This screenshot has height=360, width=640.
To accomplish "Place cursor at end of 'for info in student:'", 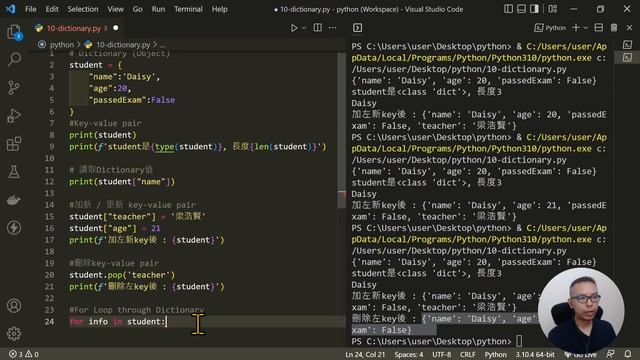I will [166, 322].
